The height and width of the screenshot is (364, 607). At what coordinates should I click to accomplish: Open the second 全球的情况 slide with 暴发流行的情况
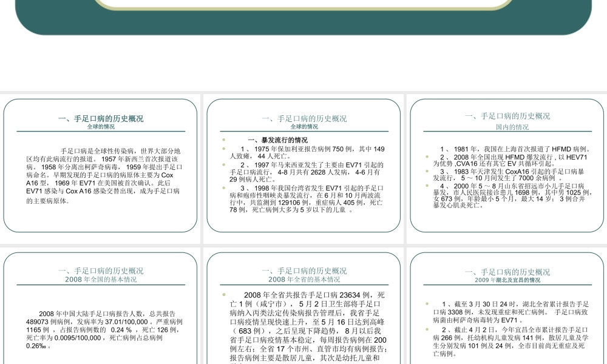pos(303,164)
